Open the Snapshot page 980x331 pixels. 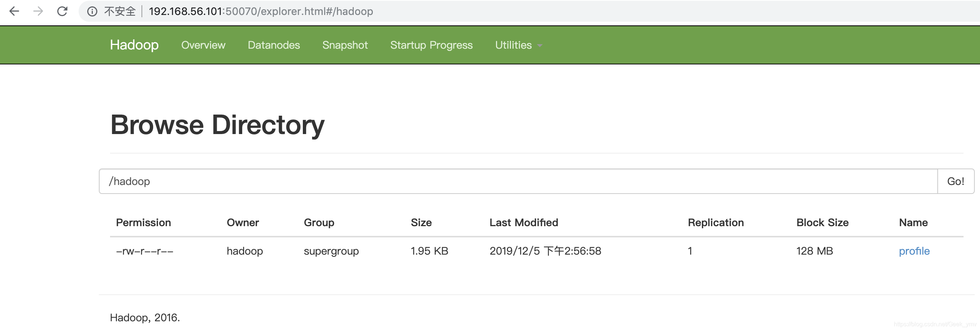coord(345,45)
